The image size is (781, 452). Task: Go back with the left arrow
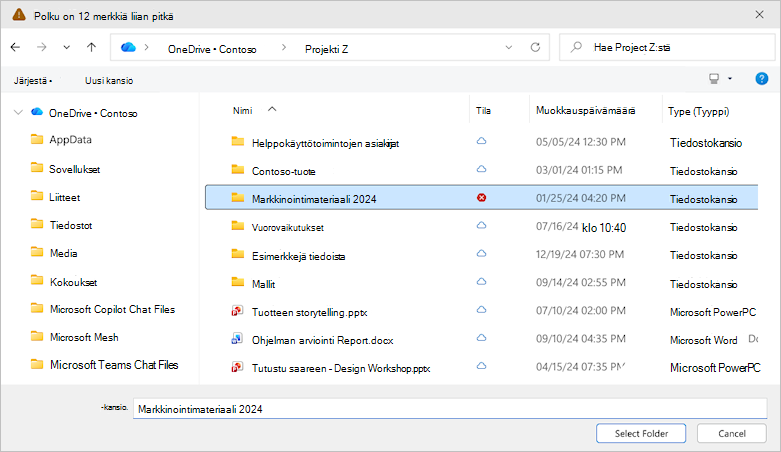click(15, 47)
